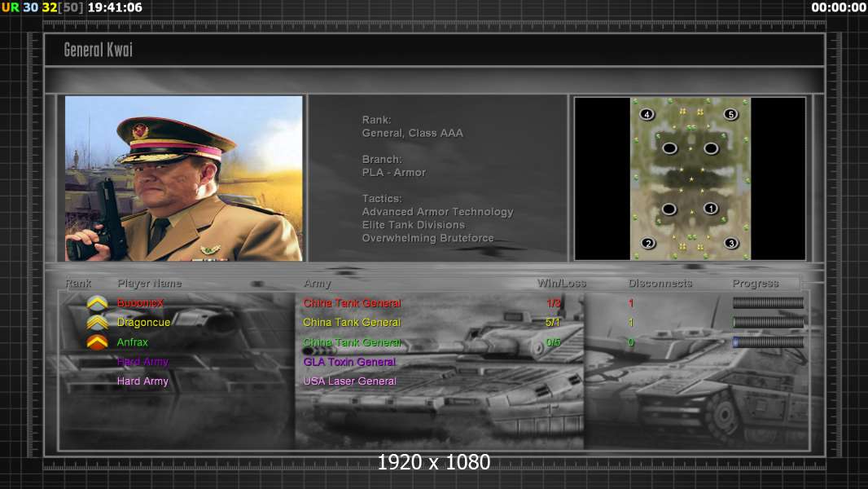Screen dimensions: 868x489
Task: Click USA Laser General army text
Action: point(349,381)
